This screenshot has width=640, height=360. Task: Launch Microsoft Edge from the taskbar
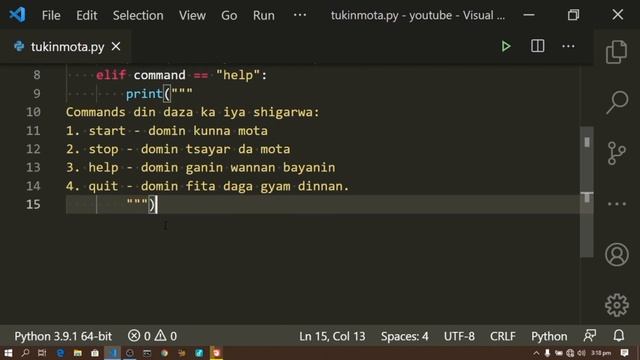pos(60,353)
